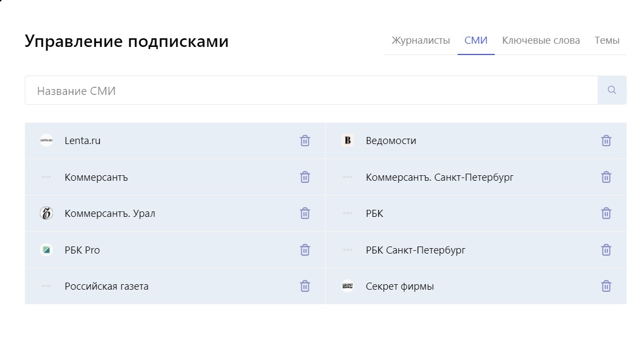Open the Секрет фирмы list entry

pyautogui.click(x=399, y=286)
